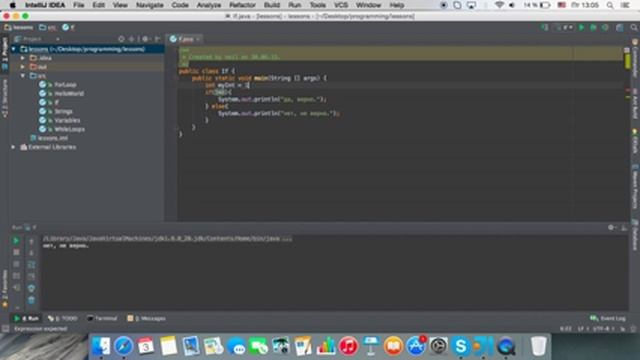Rerun program with green arrow in Run panel
The height and width of the screenshot is (360, 640).
[16, 241]
